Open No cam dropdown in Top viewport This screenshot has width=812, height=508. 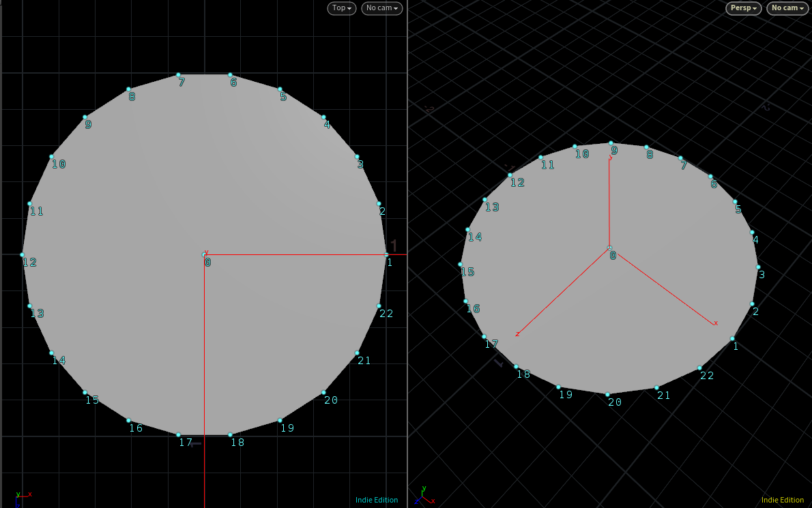pyautogui.click(x=381, y=8)
